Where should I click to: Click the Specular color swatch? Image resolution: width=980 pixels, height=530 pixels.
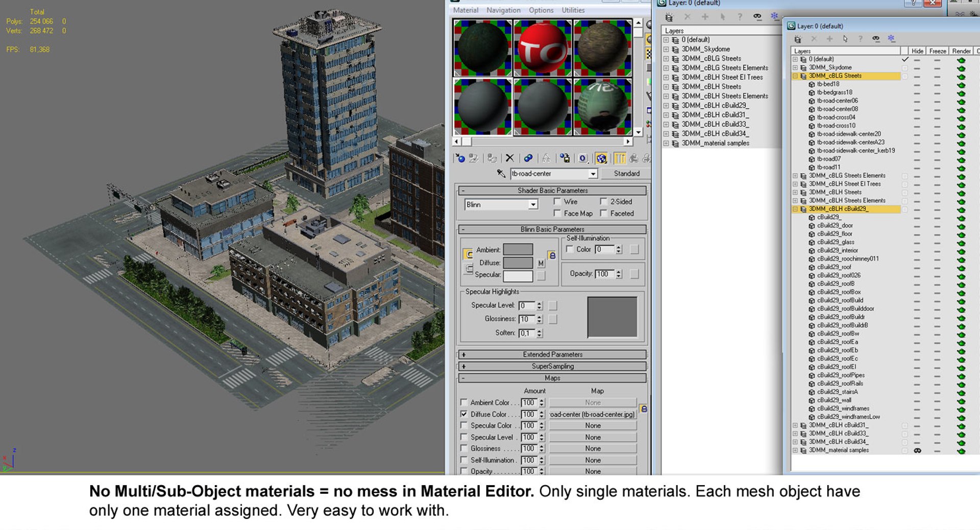coord(518,276)
